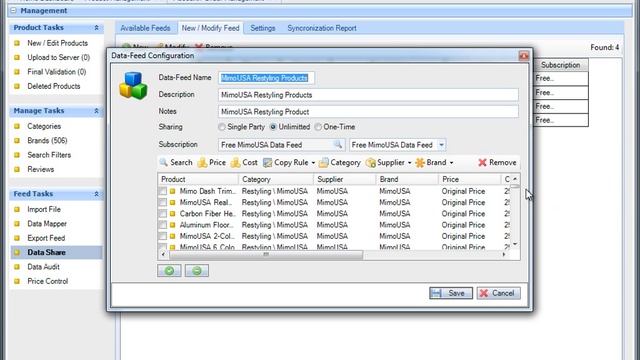Open Data Audit

click(43, 267)
